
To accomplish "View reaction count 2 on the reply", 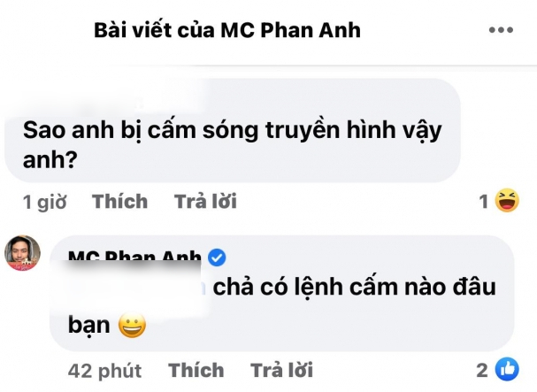I will [482, 370].
